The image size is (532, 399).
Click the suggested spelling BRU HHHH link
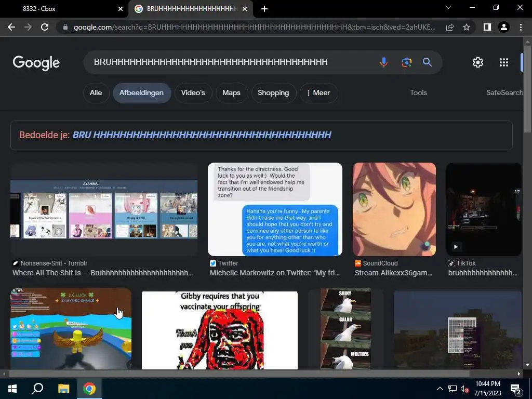coord(202,135)
